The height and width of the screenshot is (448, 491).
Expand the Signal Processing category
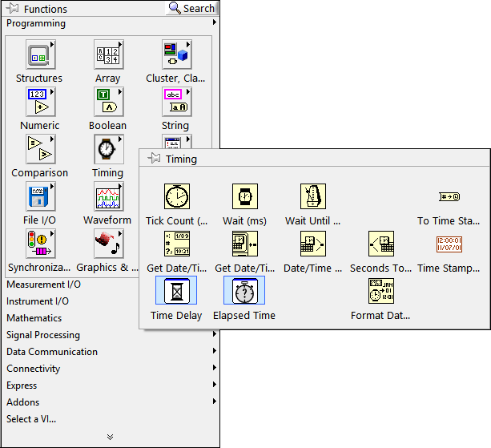click(111, 335)
